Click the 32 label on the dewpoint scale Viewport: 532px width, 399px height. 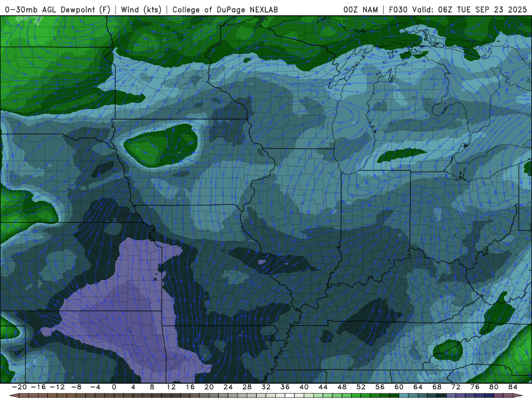pos(266,387)
